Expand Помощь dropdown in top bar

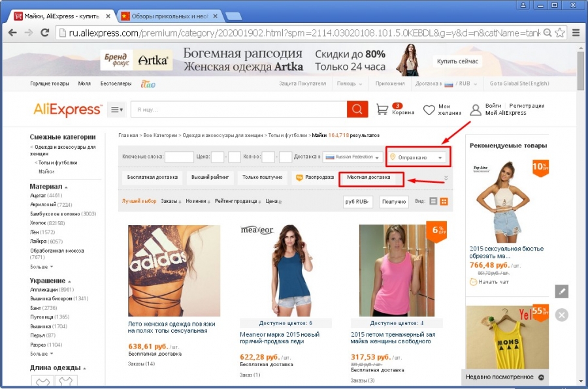coord(350,84)
